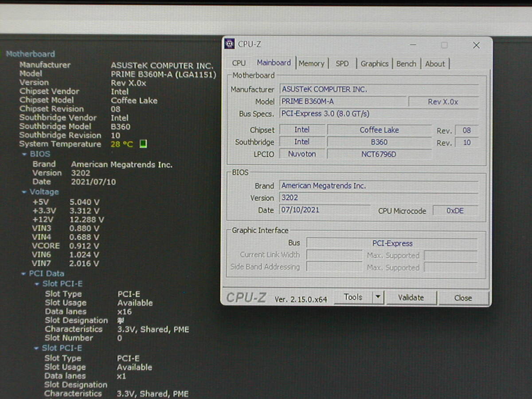Click the BIOS Version field showing 3202
532x399 pixels.
[378, 198]
